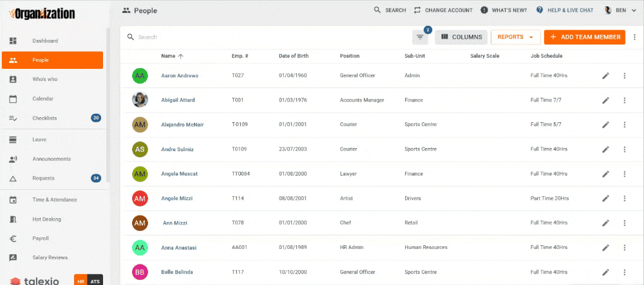Screen dimensions: 644x285
Task: Click the filter icon with badge
Action: [x=420, y=37]
